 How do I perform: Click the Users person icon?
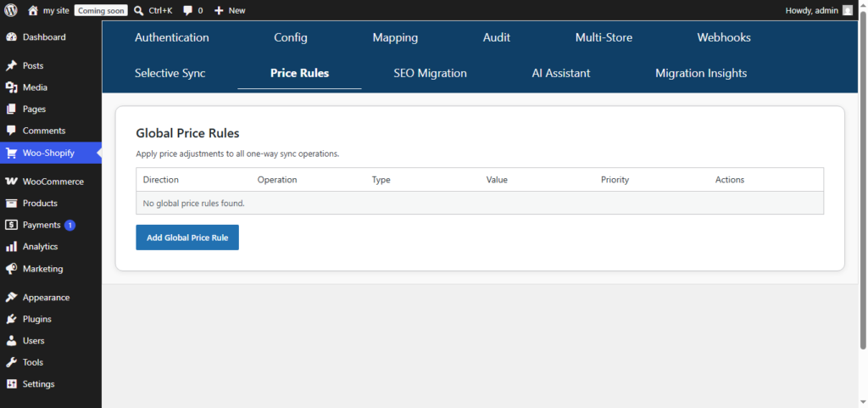click(11, 340)
